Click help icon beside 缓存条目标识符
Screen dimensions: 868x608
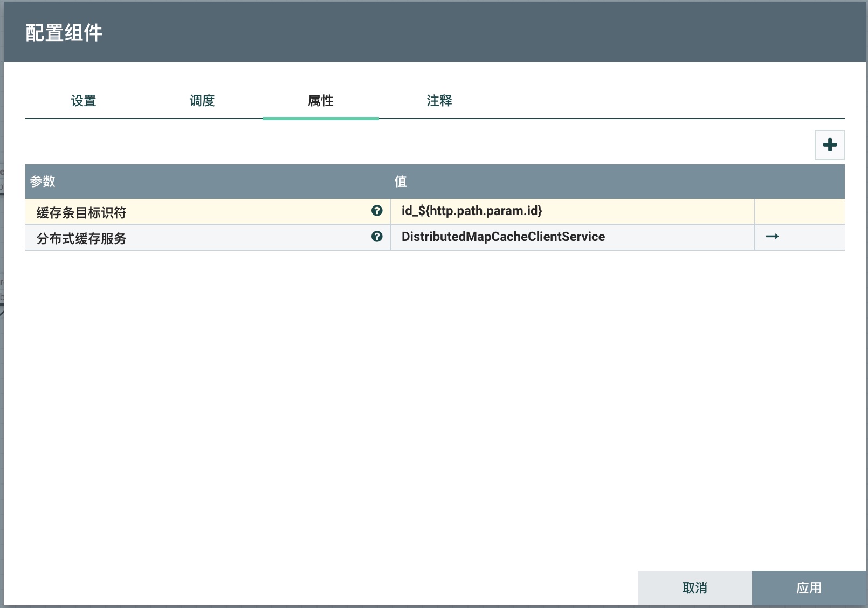pos(377,211)
